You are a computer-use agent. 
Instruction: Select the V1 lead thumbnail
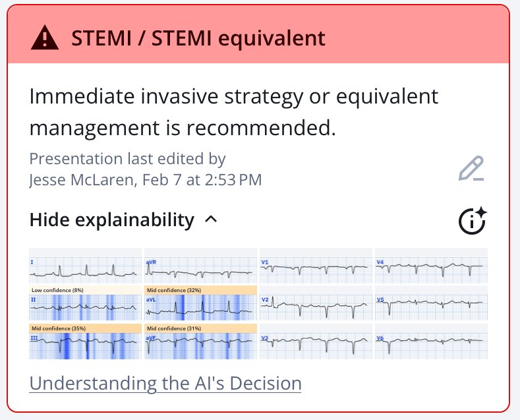[x=316, y=266]
